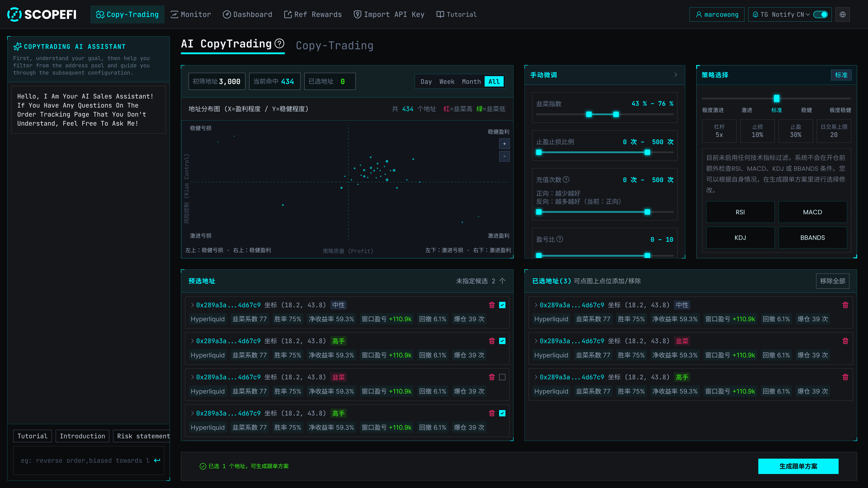Open the marcowong account button
The width and height of the screenshot is (868, 488).
pyautogui.click(x=717, y=14)
